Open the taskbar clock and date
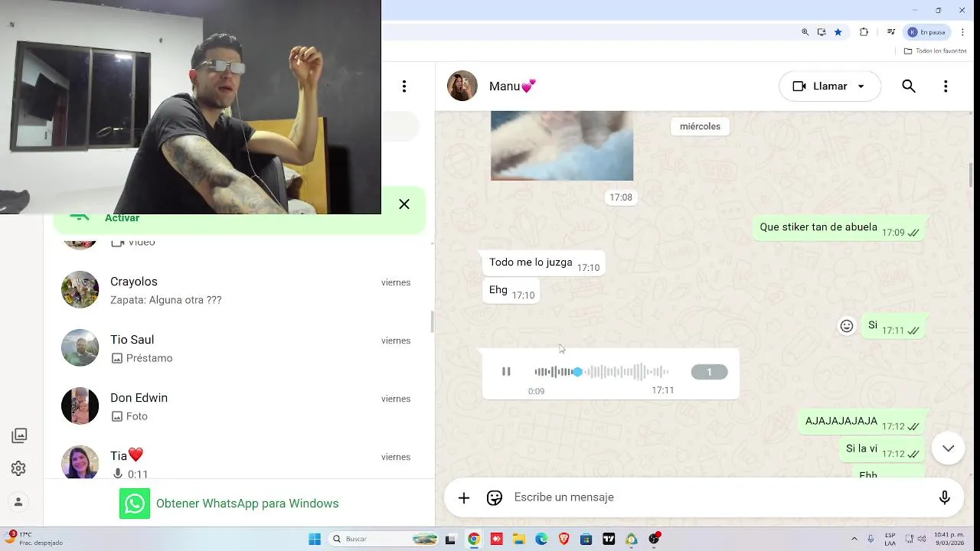This screenshot has height=551, width=980. click(x=949, y=539)
